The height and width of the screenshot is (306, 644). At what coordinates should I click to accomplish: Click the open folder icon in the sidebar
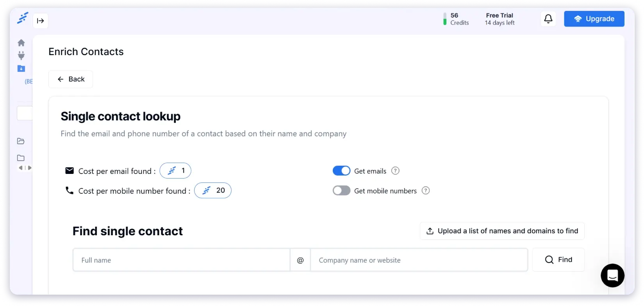(21, 141)
